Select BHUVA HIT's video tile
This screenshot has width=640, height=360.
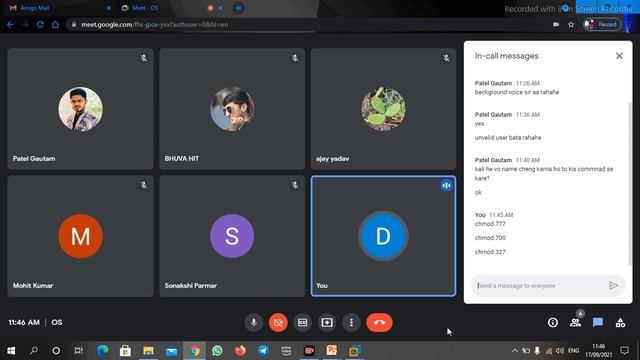click(x=232, y=109)
